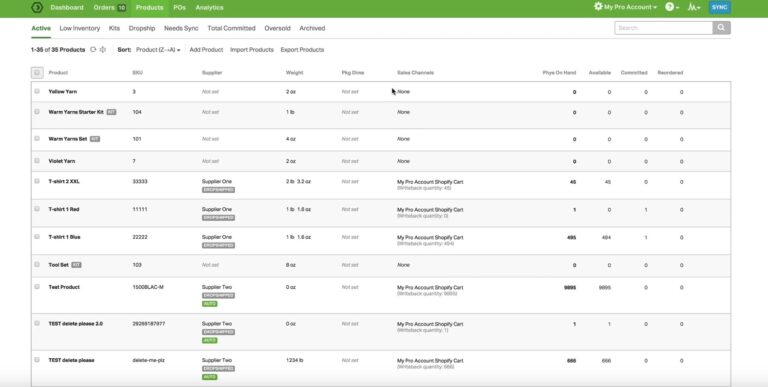Image resolution: width=768 pixels, height=387 pixels.
Task: Check the Warm Yarns Starter Kit checkbox
Action: (37, 112)
